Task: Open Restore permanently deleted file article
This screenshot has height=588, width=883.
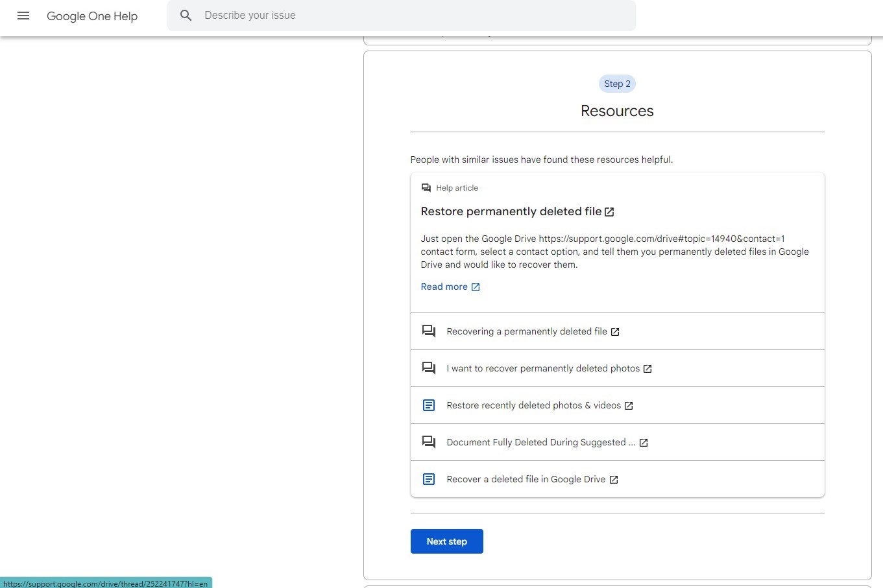Action: pyautogui.click(x=511, y=211)
